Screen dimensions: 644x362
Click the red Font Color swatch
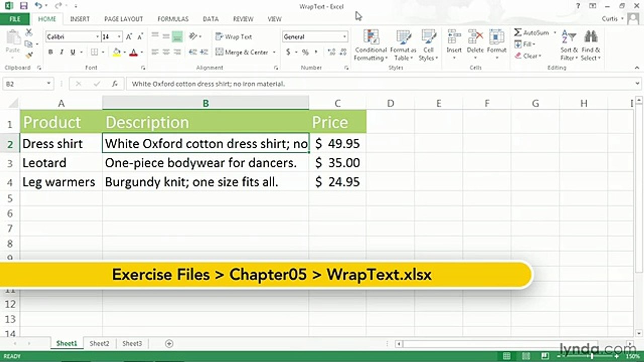[133, 52]
